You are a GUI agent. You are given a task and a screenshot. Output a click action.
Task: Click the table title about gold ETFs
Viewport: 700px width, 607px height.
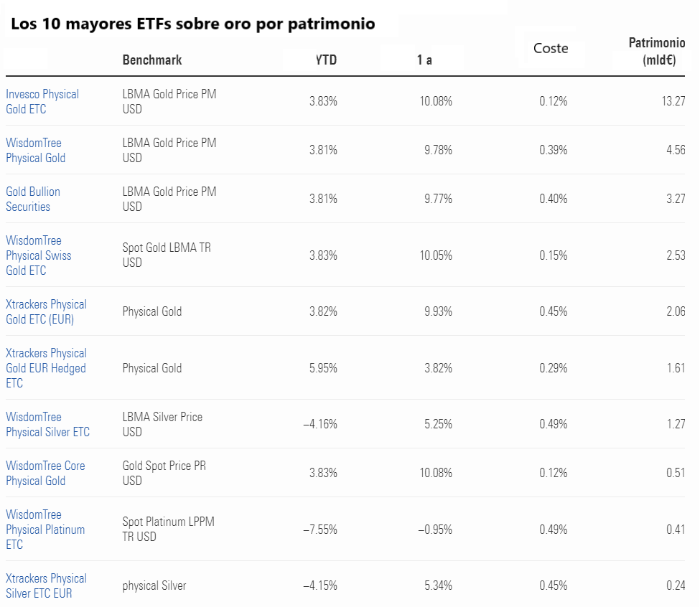click(193, 24)
